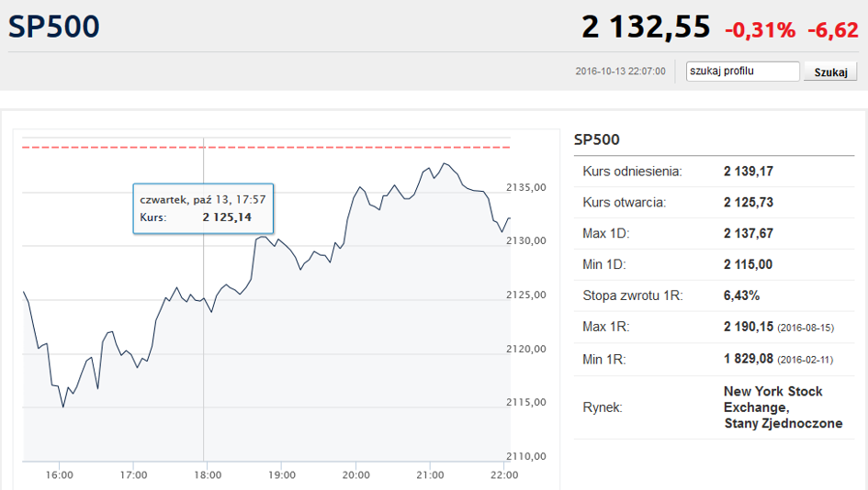Click the 2110,00 label on price axis

[526, 456]
